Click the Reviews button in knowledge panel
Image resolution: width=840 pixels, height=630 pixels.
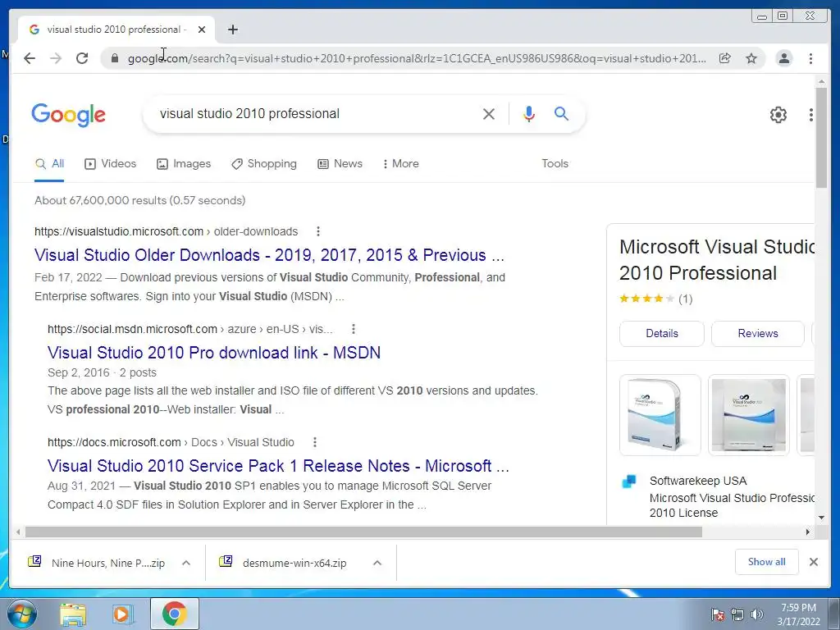click(757, 334)
